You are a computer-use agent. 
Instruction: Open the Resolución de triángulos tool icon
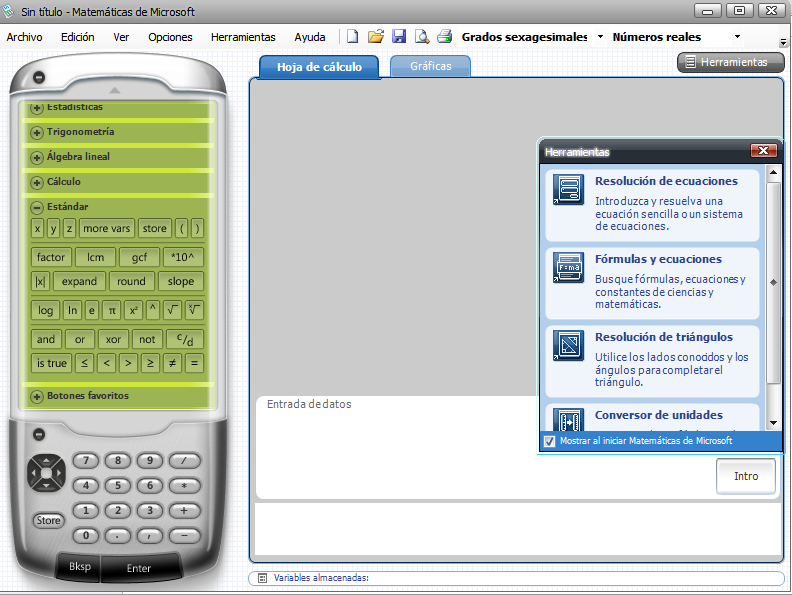coord(568,345)
